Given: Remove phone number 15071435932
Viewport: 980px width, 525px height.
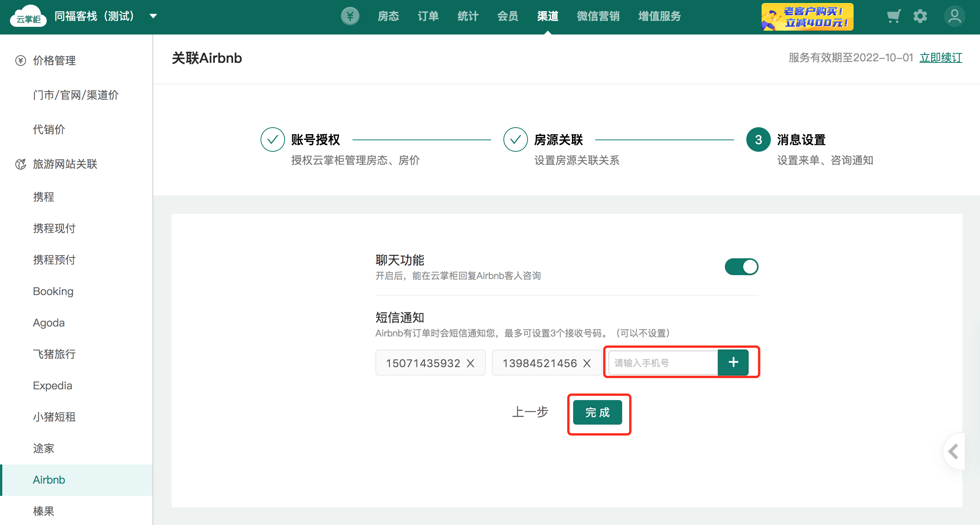Looking at the screenshot, I should 470,363.
